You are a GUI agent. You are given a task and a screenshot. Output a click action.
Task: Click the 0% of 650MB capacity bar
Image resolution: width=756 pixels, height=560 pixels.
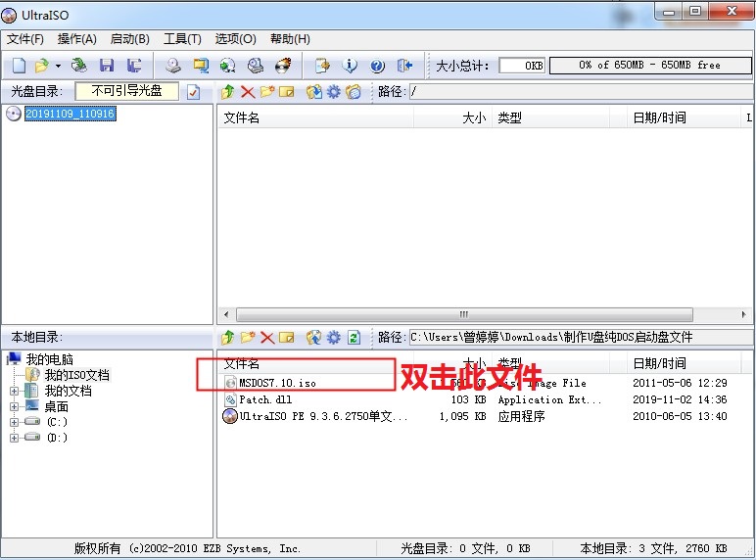[x=650, y=65]
